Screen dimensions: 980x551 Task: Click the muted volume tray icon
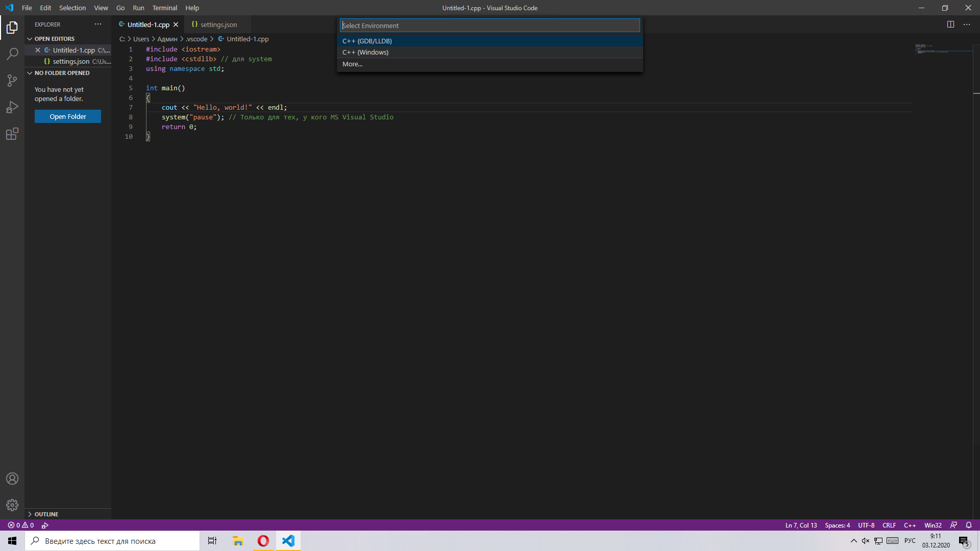pos(866,541)
